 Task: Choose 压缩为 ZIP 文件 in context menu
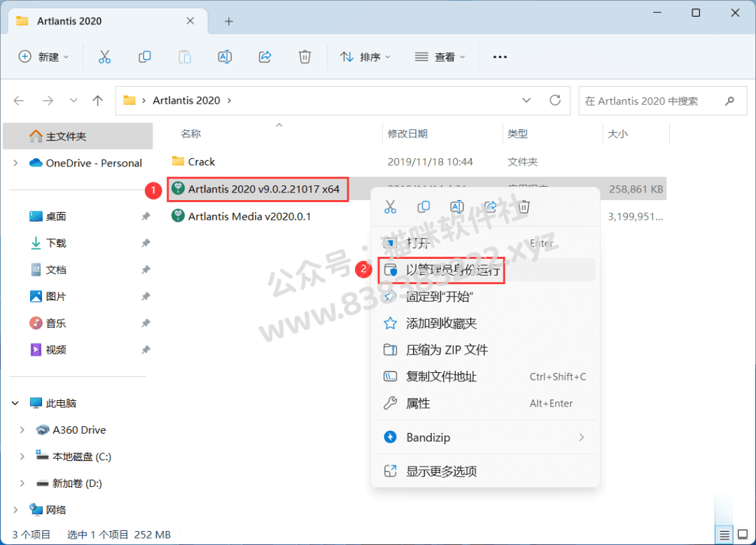coord(486,349)
